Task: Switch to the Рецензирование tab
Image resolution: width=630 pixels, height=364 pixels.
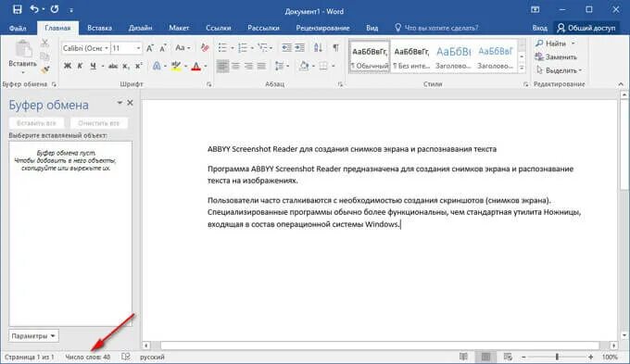Action: [322, 28]
